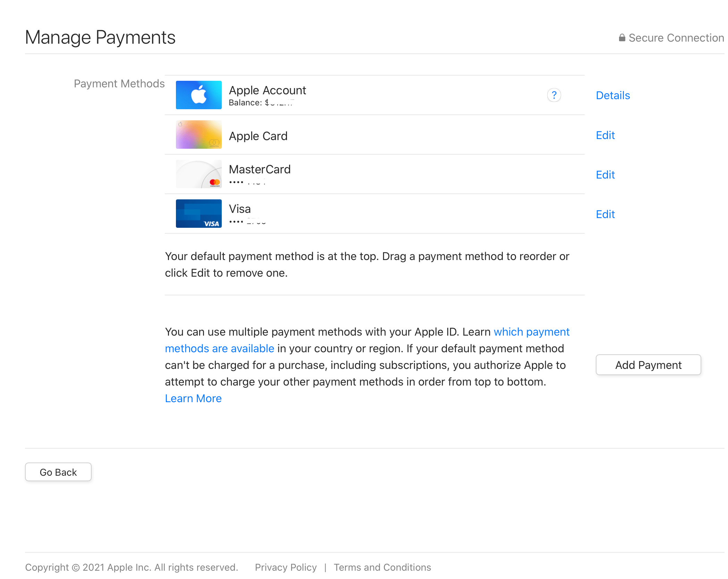Click the colorful Apple Card thumbnail
This screenshot has height=579, width=728.
(x=198, y=135)
